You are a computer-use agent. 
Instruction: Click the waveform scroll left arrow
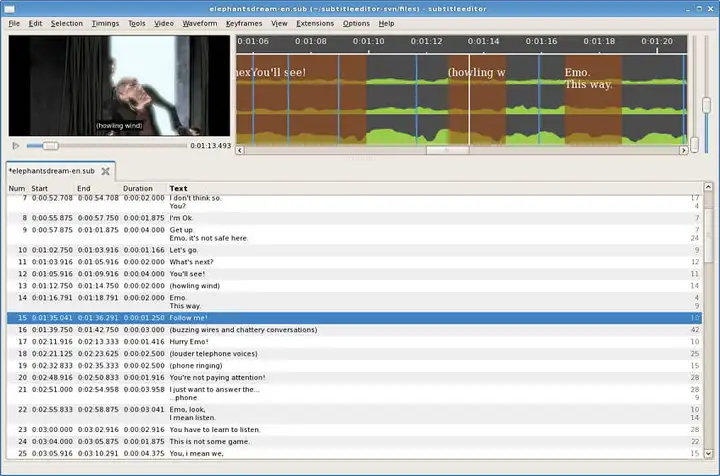pyautogui.click(x=240, y=150)
